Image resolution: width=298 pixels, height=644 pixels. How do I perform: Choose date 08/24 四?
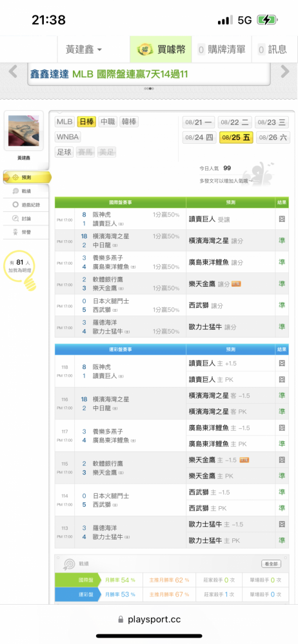[x=199, y=138]
